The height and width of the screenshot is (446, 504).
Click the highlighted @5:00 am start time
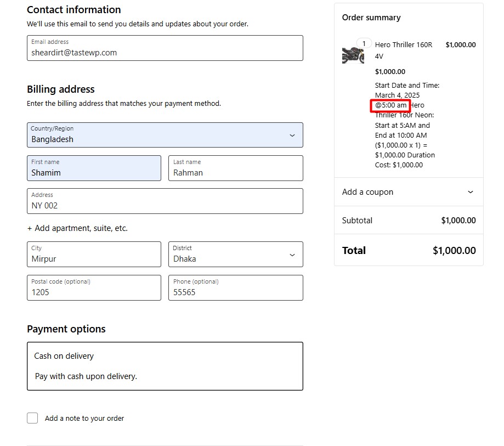coord(390,105)
